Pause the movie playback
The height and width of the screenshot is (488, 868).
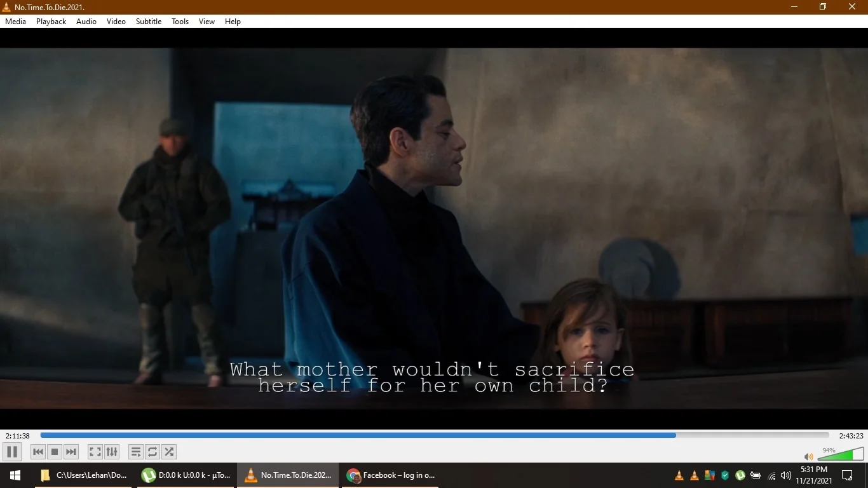click(x=12, y=452)
